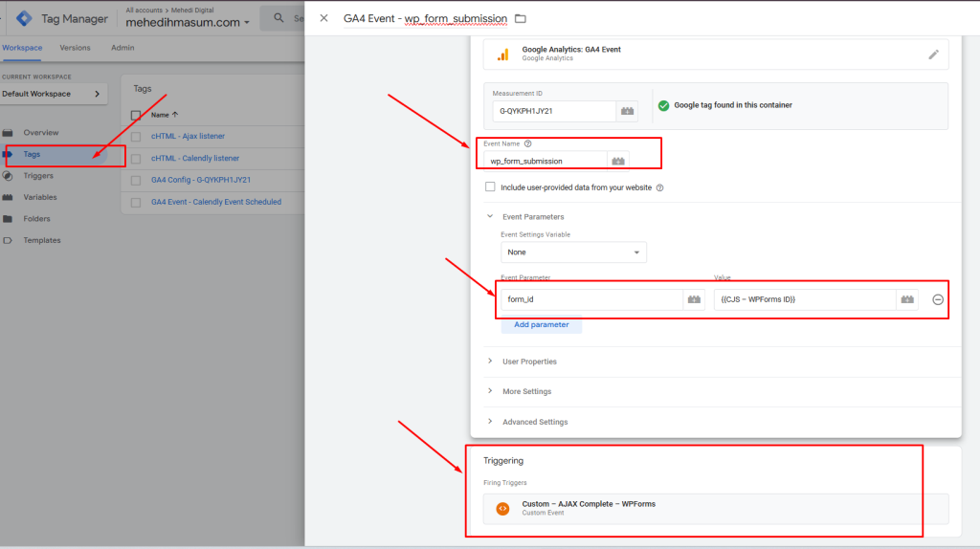Remove the form_id parameter row
980x549 pixels.
(x=938, y=299)
